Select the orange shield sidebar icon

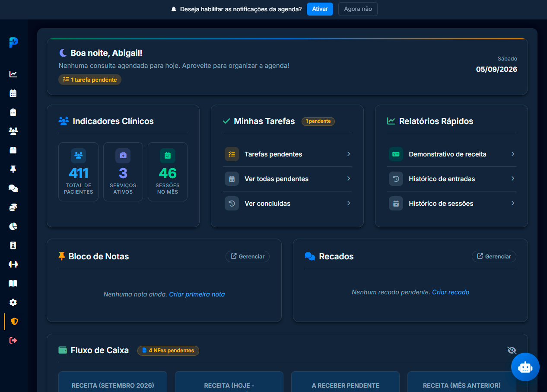tap(14, 321)
